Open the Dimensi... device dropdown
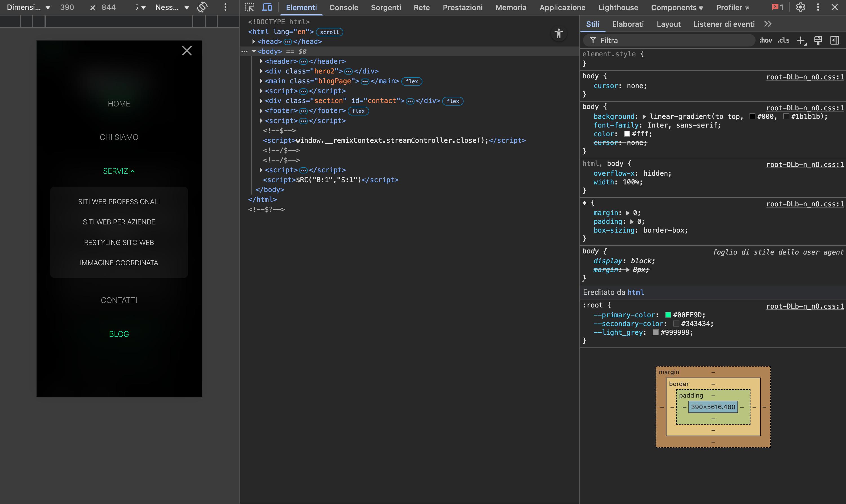Viewport: 846px width, 504px height. coord(28,8)
